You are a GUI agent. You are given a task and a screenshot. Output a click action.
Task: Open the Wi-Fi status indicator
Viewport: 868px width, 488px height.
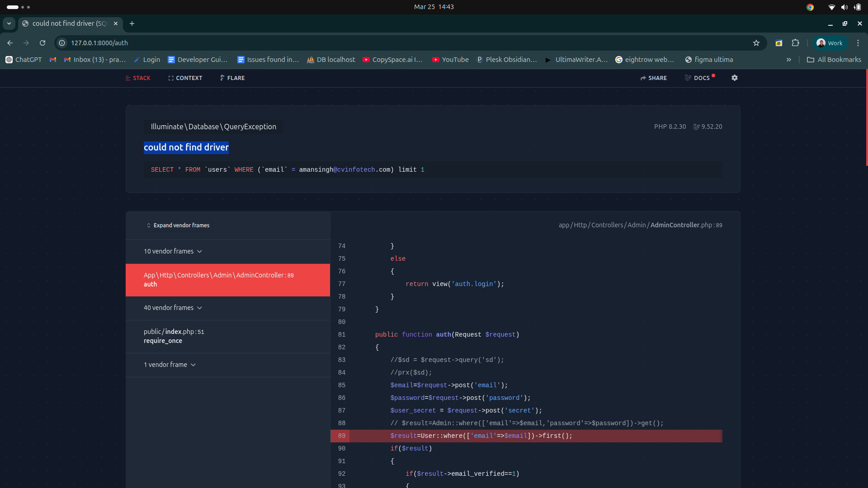pyautogui.click(x=831, y=7)
